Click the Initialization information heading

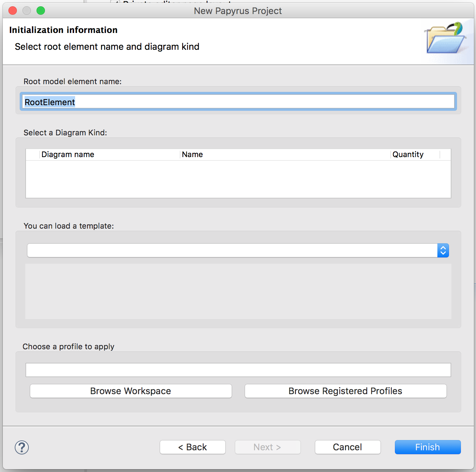click(x=63, y=30)
